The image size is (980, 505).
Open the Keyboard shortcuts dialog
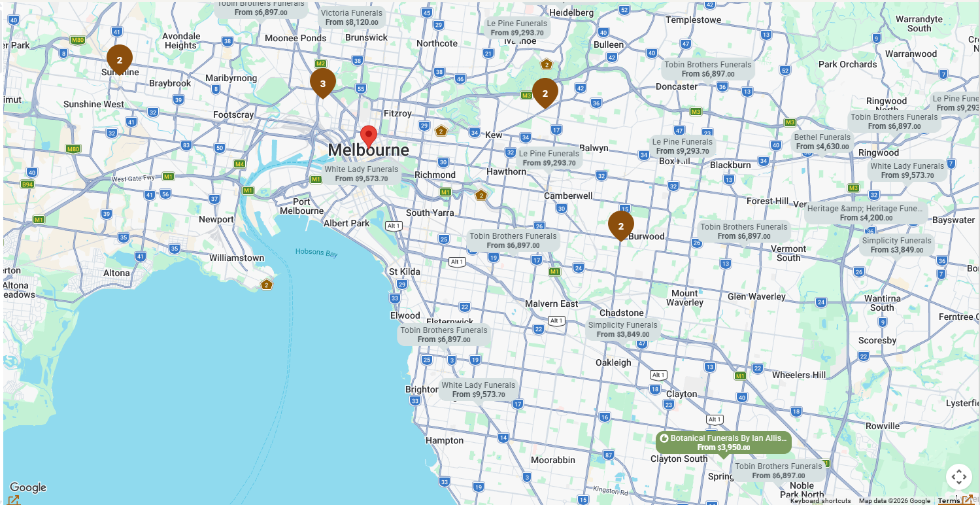click(820, 501)
